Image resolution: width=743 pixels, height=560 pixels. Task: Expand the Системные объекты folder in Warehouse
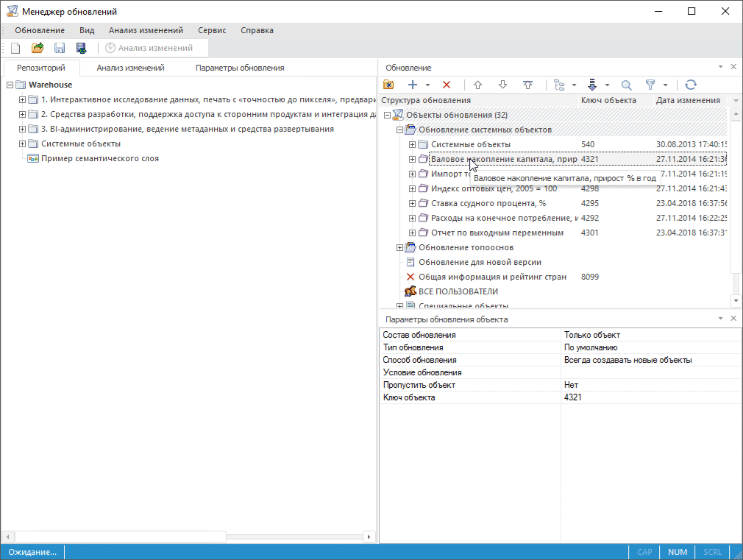(22, 144)
